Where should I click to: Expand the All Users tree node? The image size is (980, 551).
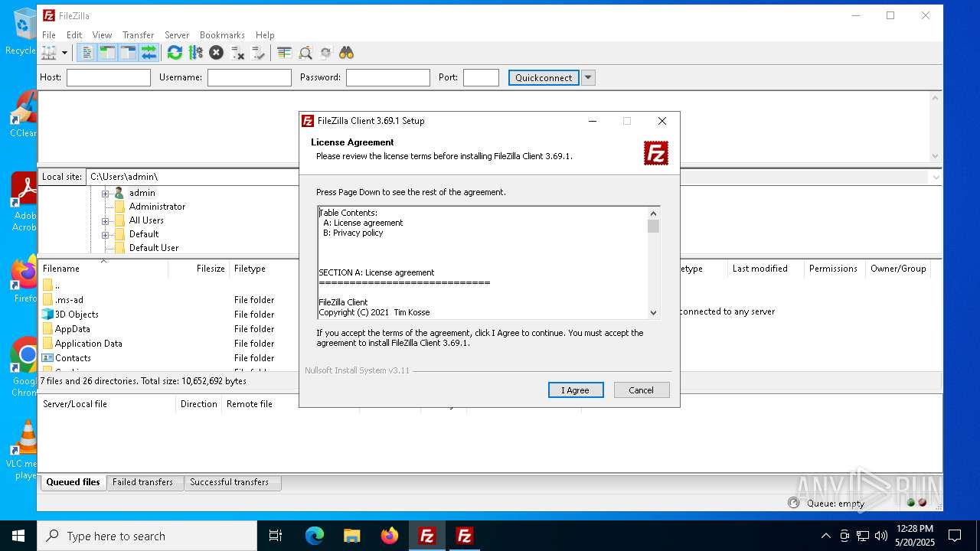coord(106,220)
